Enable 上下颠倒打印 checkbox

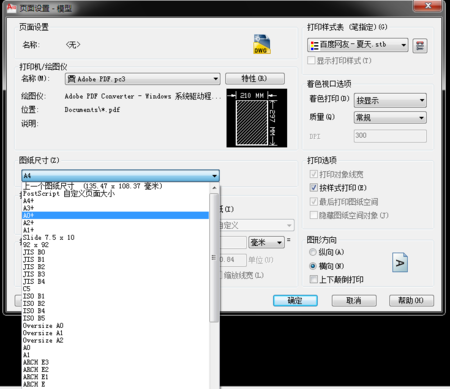pos(313,279)
